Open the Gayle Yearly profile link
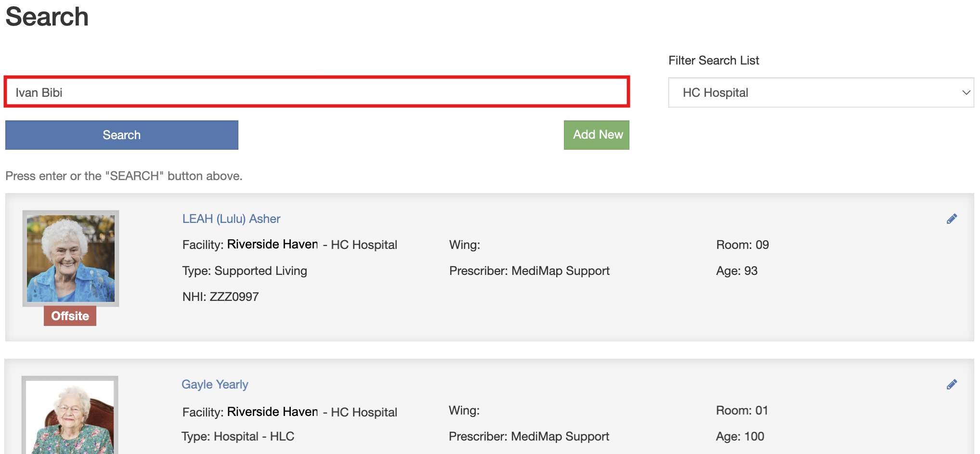Image resolution: width=980 pixels, height=454 pixels. 215,385
